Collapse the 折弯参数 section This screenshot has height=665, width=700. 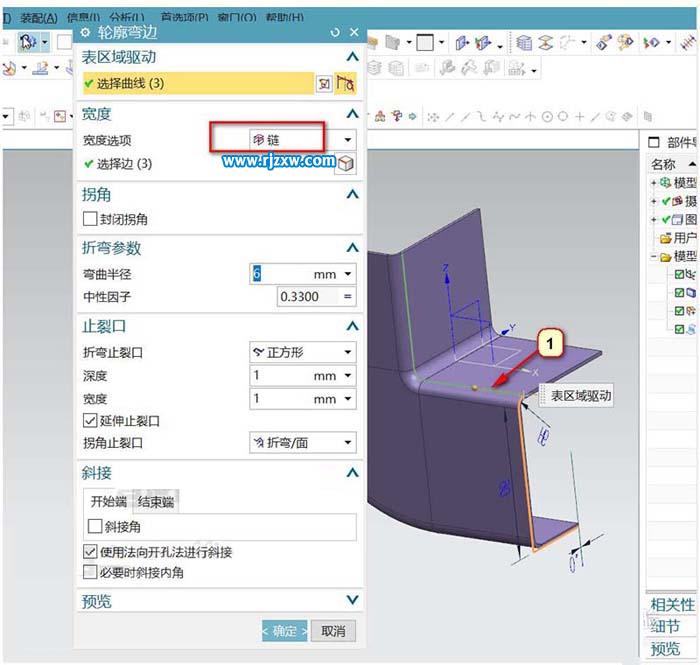[x=352, y=247]
